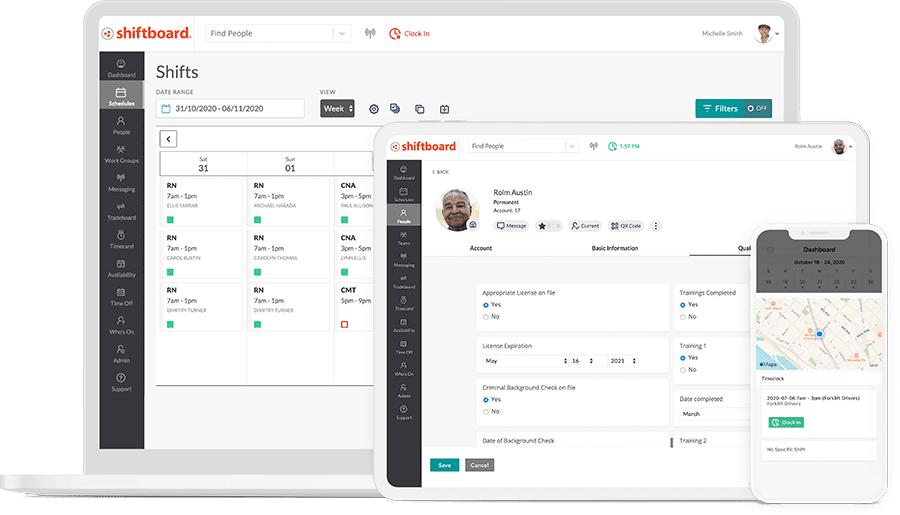Screen dimensions: 900x515
Task: Click the date range field 31/10/2020 - 06/11/2020
Action: click(x=230, y=108)
